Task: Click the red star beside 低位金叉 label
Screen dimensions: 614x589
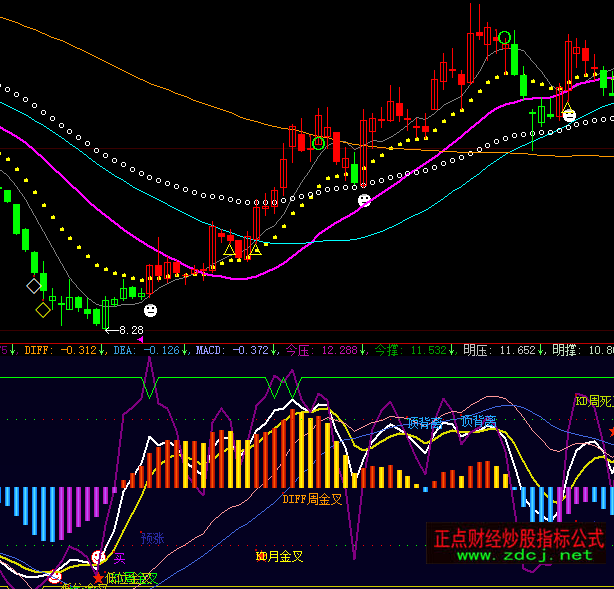Action: pyautogui.click(x=97, y=578)
